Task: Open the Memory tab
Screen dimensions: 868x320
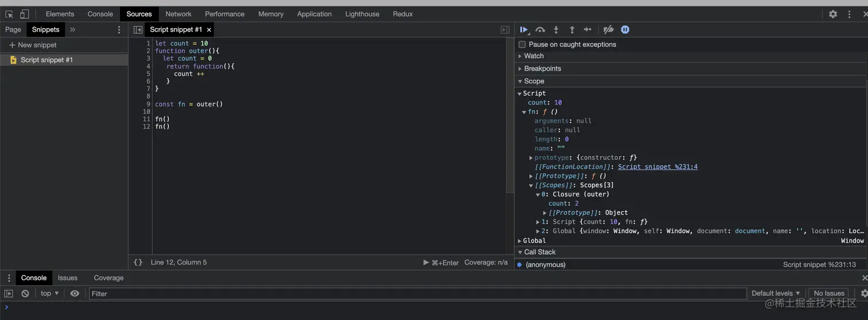Action: pos(271,14)
